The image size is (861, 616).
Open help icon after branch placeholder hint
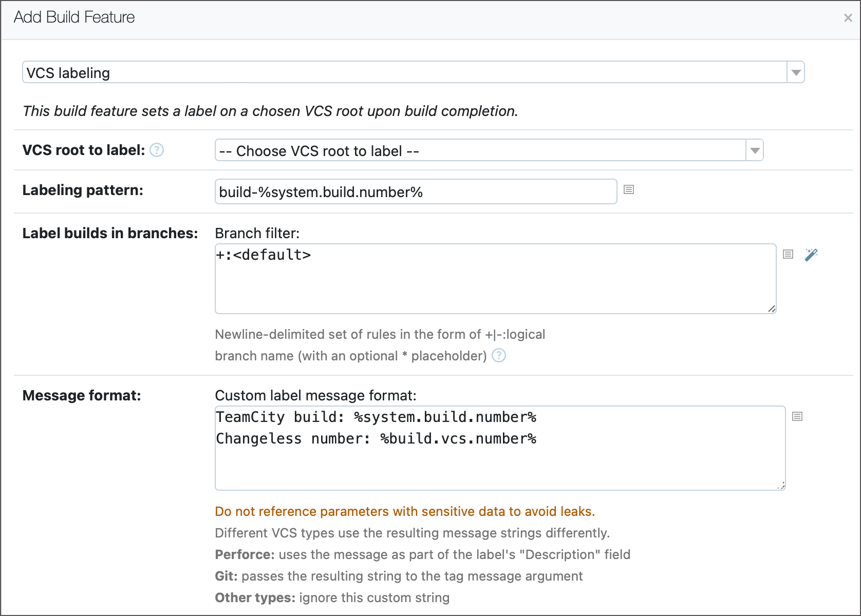pyautogui.click(x=498, y=355)
